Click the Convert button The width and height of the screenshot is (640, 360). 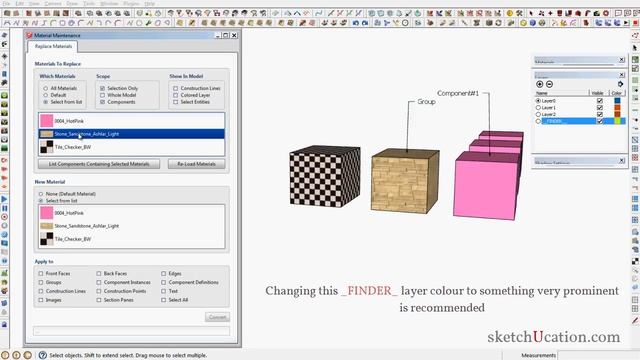(217, 317)
